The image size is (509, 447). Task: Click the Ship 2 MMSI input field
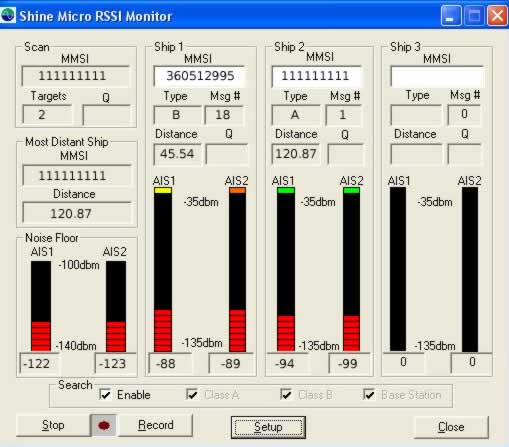317,76
